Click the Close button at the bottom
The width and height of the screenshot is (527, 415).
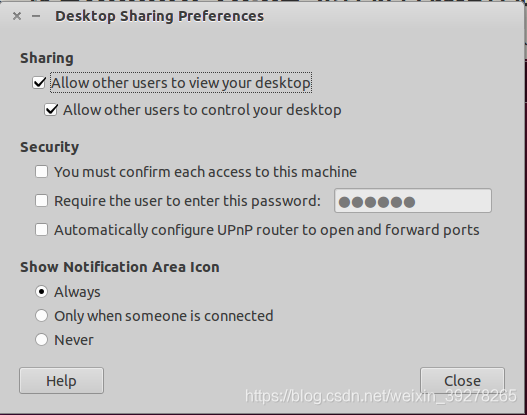pyautogui.click(x=462, y=381)
